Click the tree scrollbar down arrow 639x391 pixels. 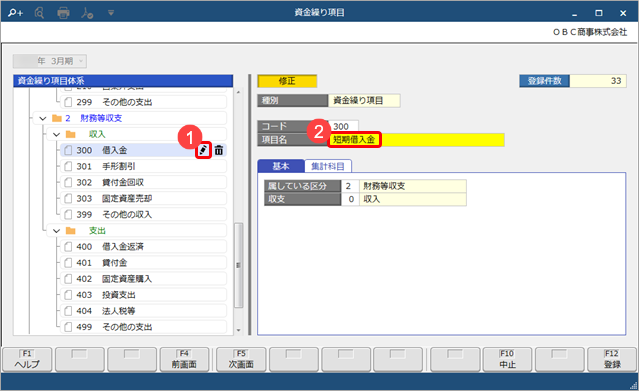click(238, 331)
